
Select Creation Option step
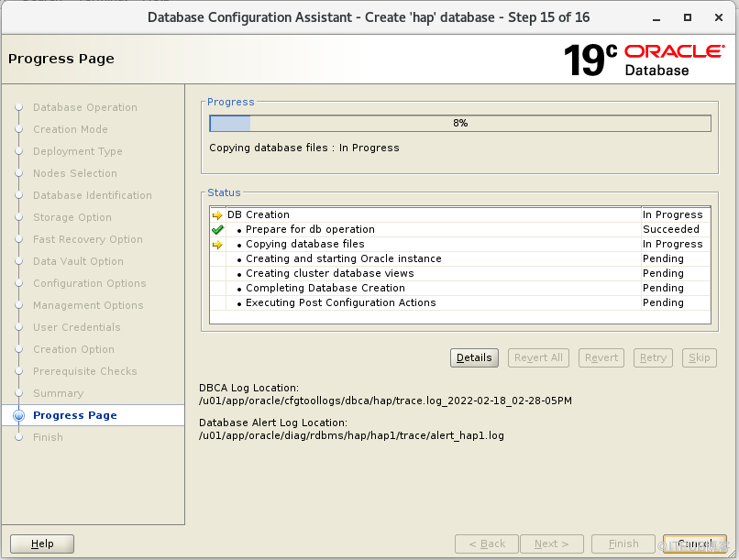[x=73, y=349]
